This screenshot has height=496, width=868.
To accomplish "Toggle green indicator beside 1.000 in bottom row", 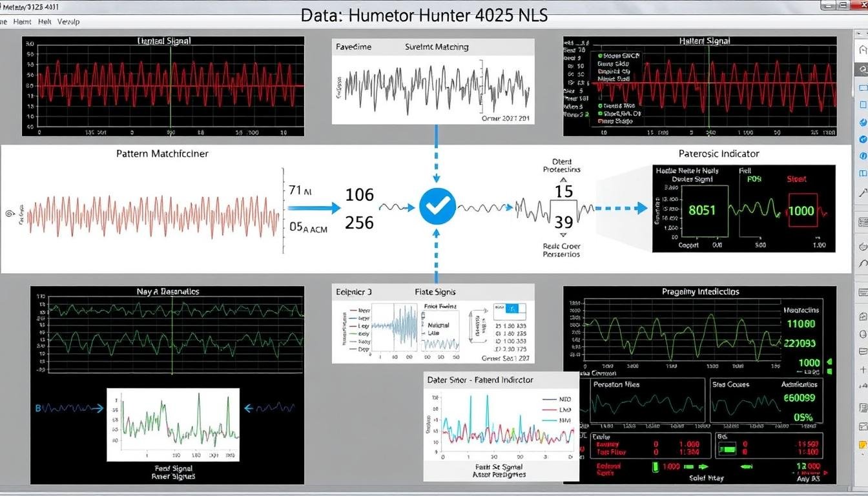I will click(x=654, y=466).
